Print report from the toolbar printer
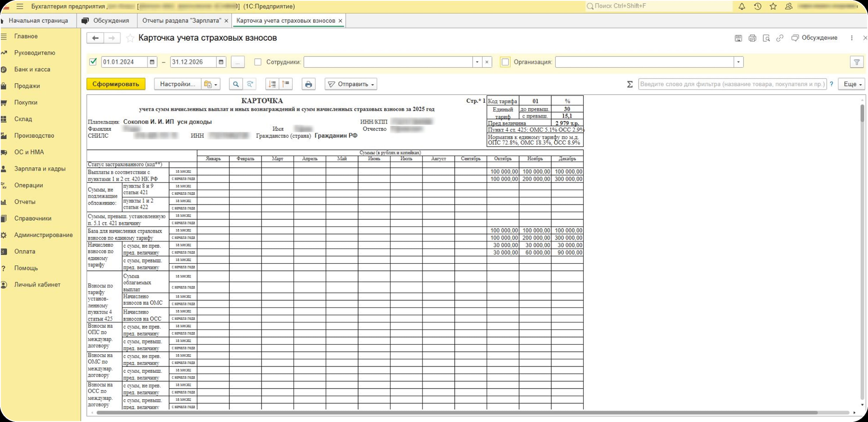This screenshot has width=868, height=422. click(x=309, y=84)
